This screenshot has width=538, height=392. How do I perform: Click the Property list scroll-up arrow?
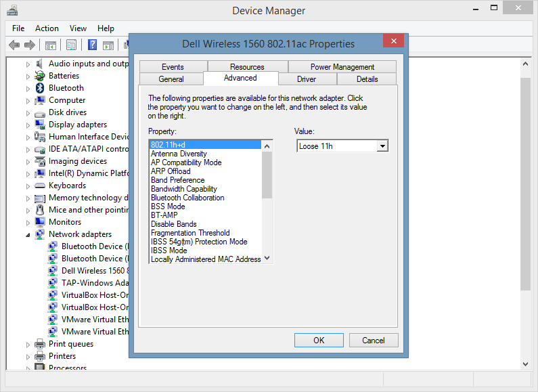[267, 146]
